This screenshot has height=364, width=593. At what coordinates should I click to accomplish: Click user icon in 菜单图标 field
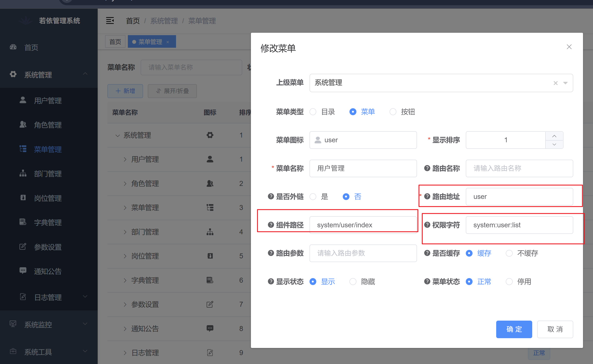[x=318, y=140]
